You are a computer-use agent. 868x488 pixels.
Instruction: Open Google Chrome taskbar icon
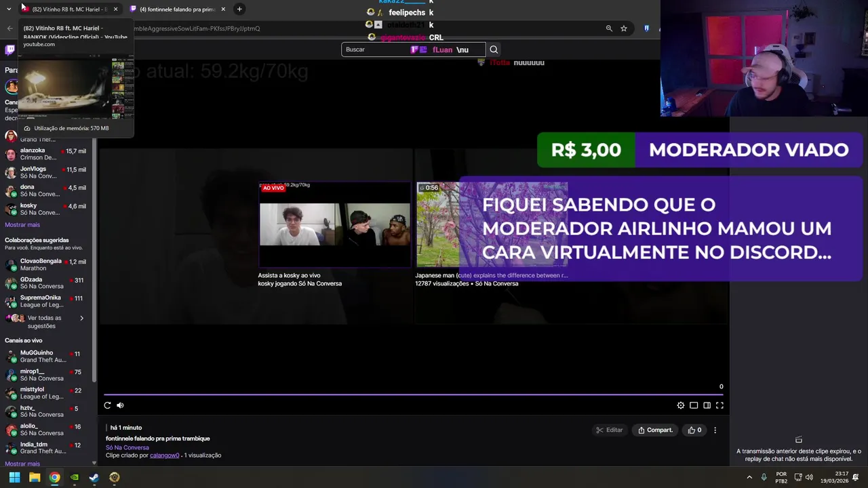54,477
